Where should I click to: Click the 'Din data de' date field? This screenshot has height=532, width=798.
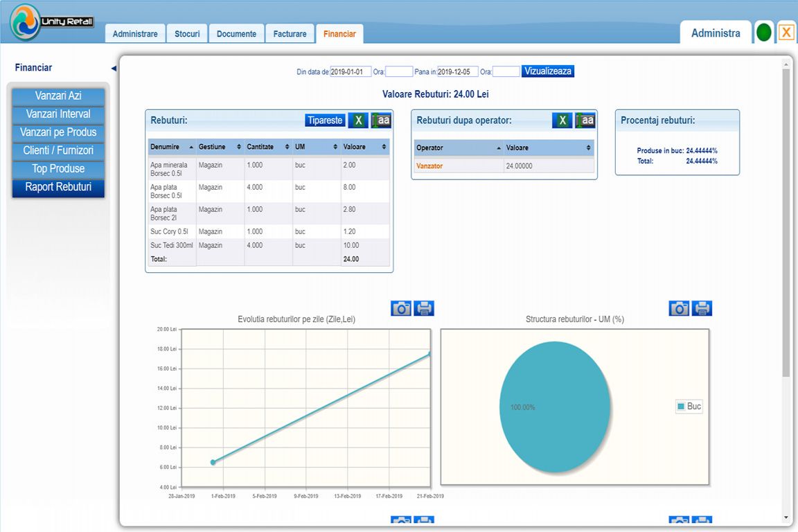pyautogui.click(x=351, y=72)
